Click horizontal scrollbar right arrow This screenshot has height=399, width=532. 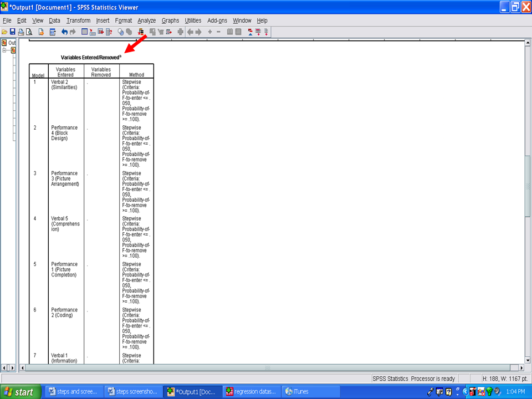pyautogui.click(x=521, y=367)
